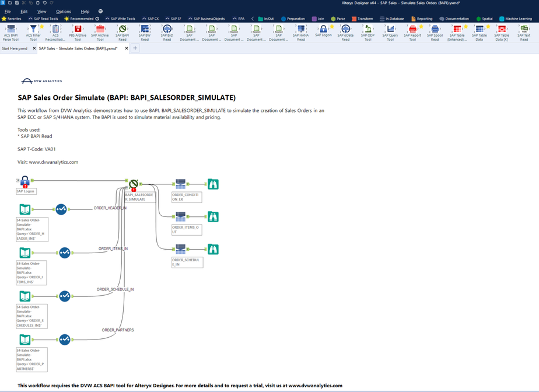539x392 pixels.
Task: Open the Reporting tool category
Action: pyautogui.click(x=422, y=19)
